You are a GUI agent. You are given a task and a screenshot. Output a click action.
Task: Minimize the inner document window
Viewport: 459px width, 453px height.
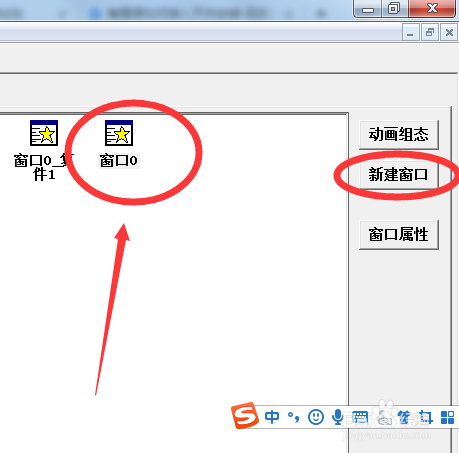click(410, 33)
